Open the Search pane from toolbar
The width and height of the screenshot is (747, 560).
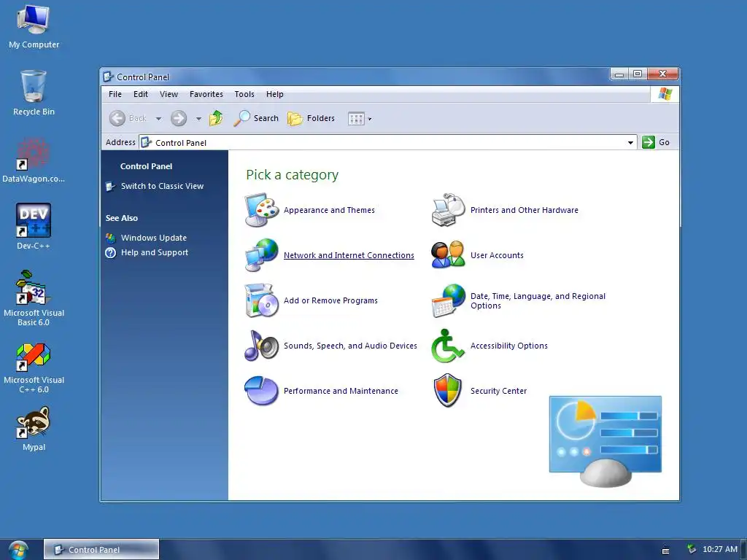tap(256, 118)
